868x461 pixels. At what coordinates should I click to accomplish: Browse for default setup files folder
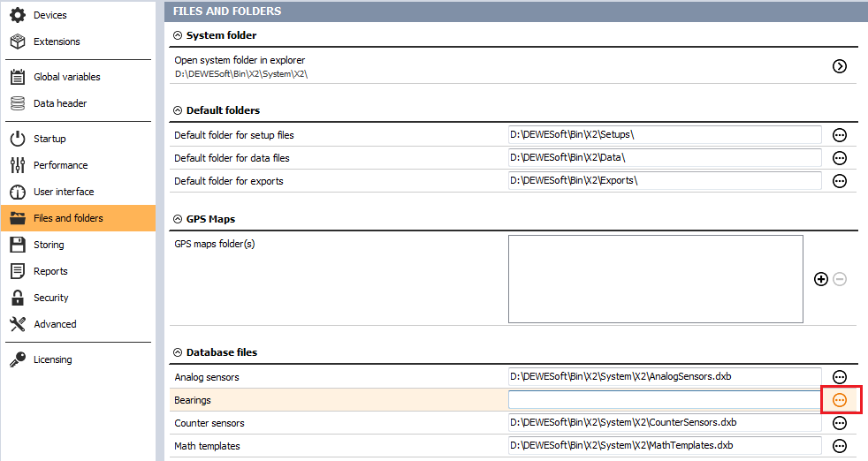click(x=839, y=135)
